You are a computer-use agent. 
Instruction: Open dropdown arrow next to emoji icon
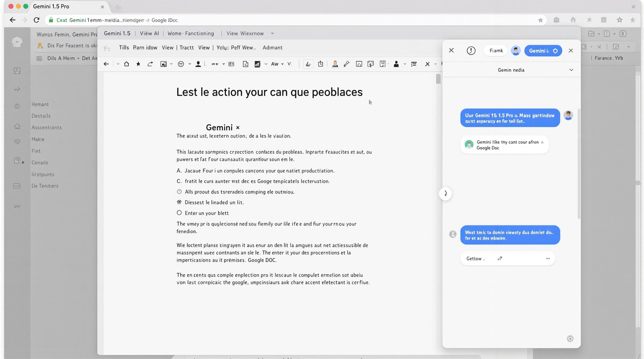[190, 64]
